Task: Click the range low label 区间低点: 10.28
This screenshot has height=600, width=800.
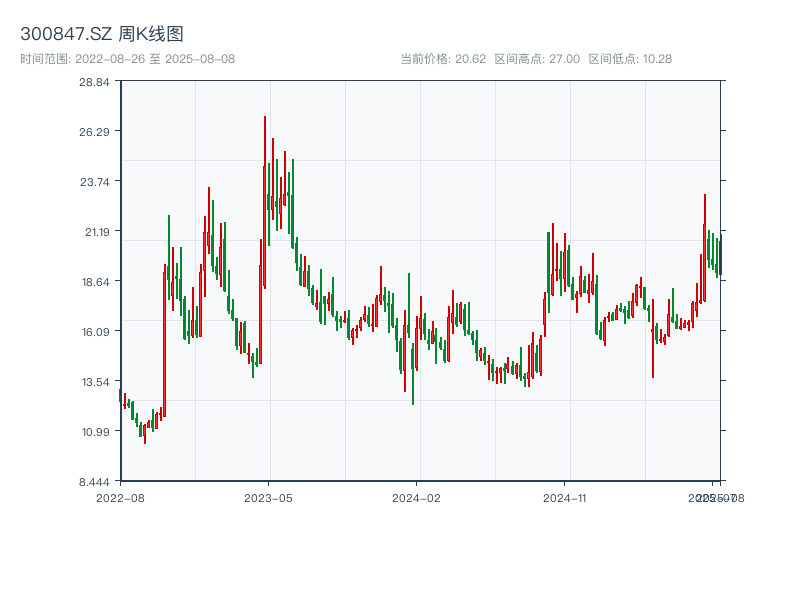Action: point(630,59)
